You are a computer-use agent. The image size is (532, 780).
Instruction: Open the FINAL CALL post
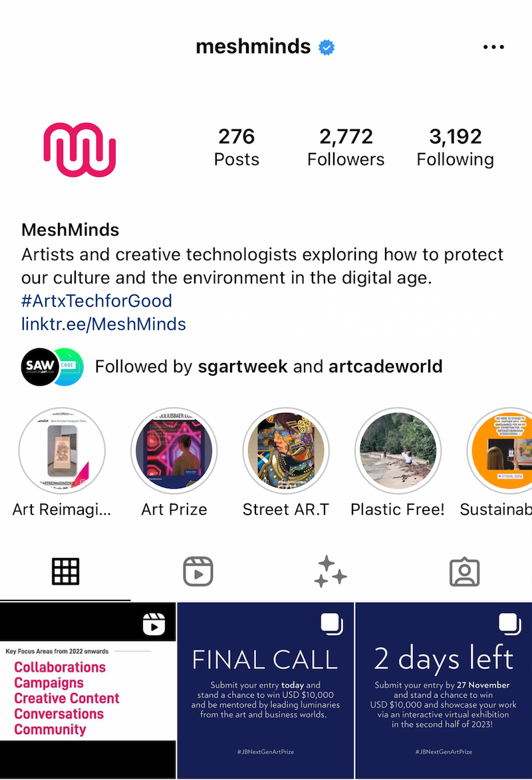point(266,690)
